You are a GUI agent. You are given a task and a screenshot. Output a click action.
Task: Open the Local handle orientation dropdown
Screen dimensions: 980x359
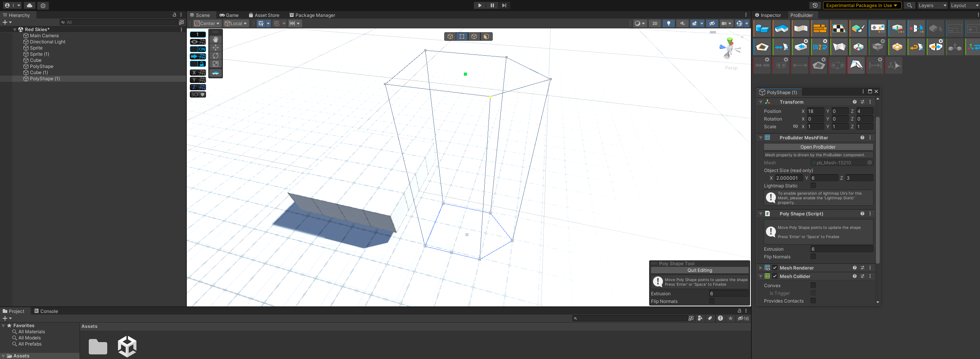point(236,23)
